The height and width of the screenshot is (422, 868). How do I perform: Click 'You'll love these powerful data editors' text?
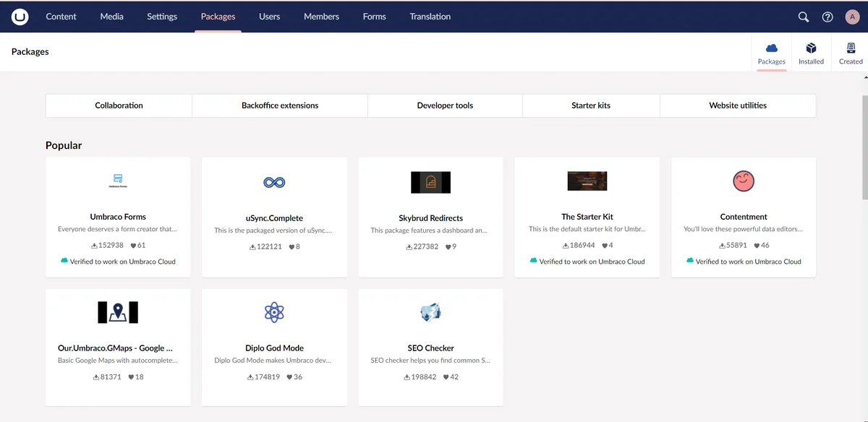pyautogui.click(x=743, y=229)
